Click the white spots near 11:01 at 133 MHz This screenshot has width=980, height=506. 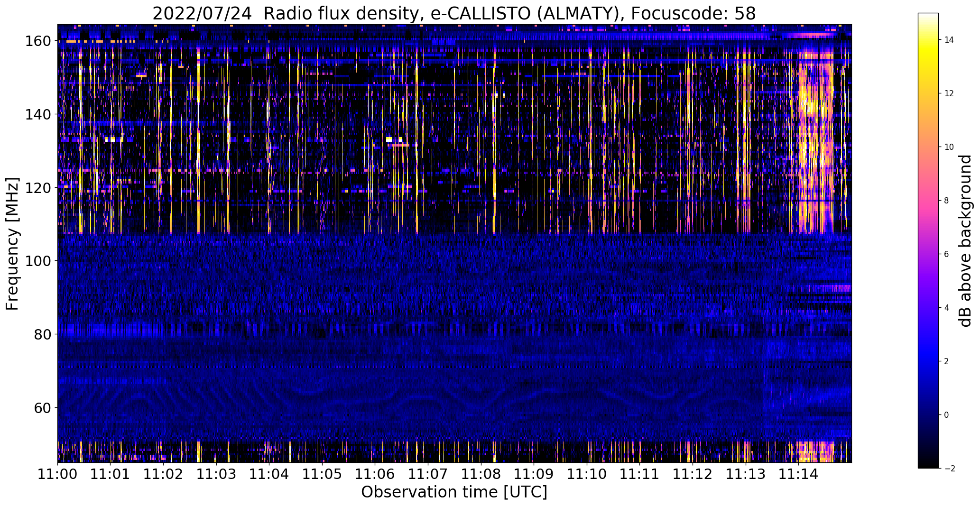coord(114,139)
